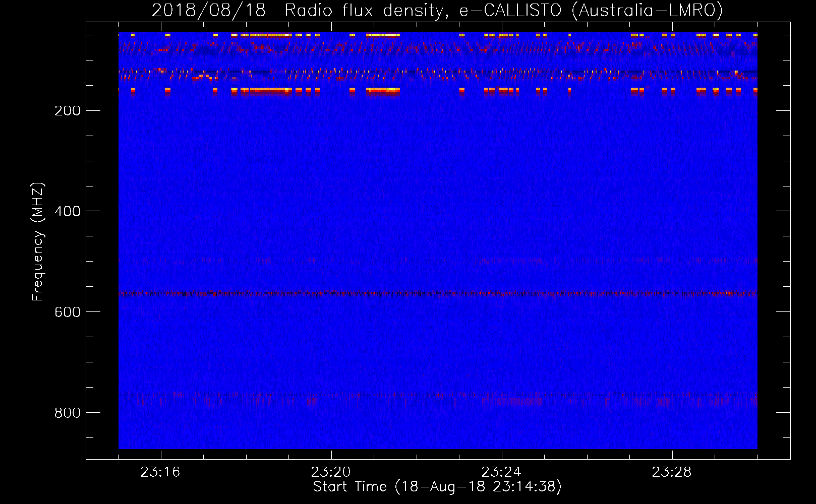
Task: Click the 23:28 time tick label
Action: click(x=672, y=472)
